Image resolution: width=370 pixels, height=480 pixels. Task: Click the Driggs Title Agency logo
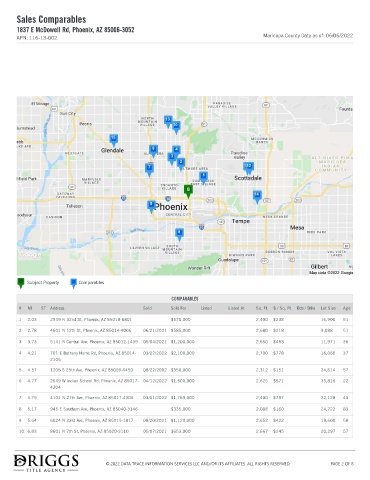pos(46,463)
